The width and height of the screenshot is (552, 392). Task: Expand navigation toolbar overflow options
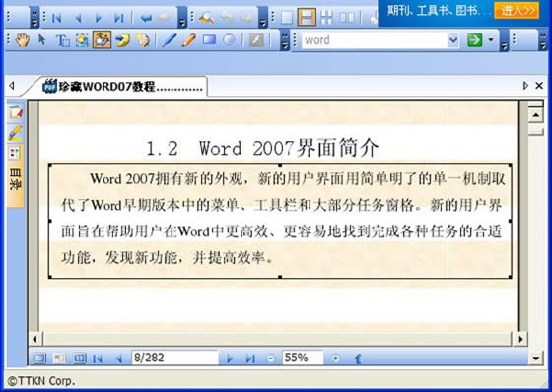(181, 18)
